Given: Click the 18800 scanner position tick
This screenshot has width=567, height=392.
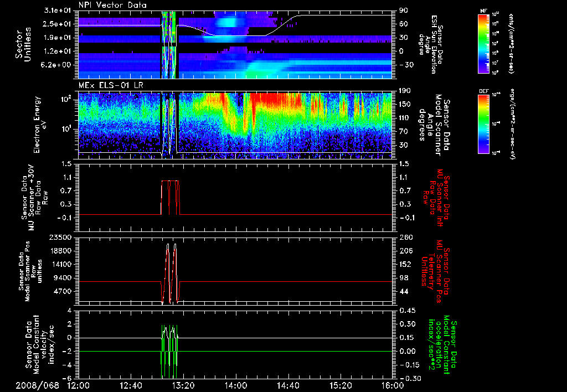Looking at the screenshot, I should (x=61, y=251).
